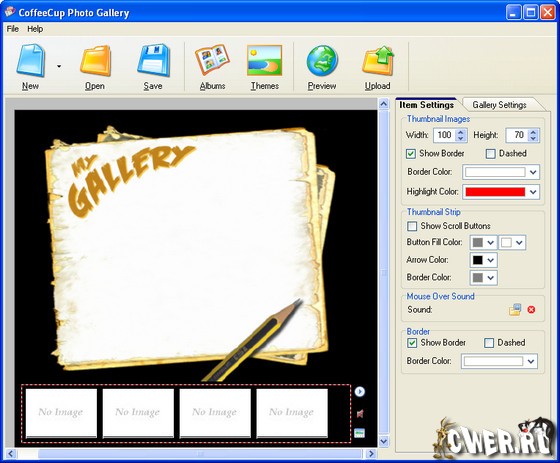The image size is (560, 463).
Task: Select the third No Image thumbnail
Action: (x=215, y=413)
